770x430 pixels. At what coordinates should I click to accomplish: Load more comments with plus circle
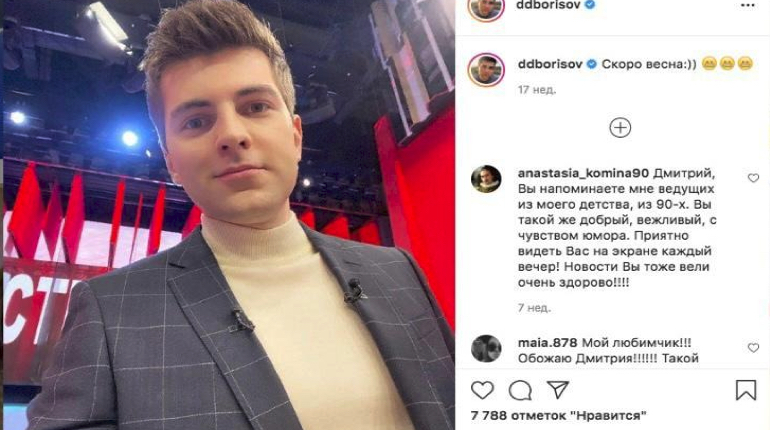pos(620,128)
